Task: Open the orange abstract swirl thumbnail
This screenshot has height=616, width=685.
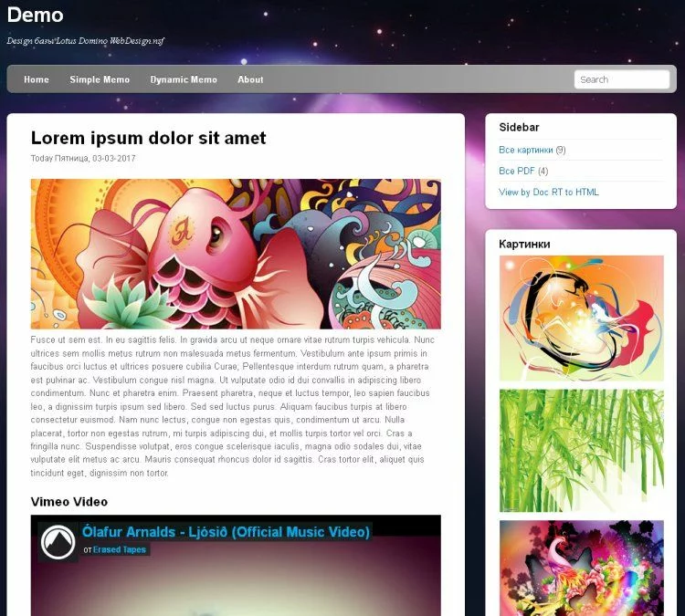Action: tap(581, 318)
